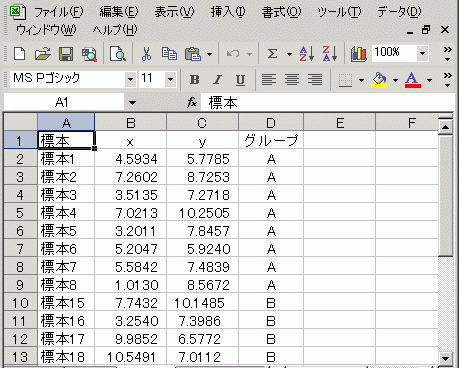The width and height of the screenshot is (459, 368).
Task: Toggle underline formatting button
Action: [x=240, y=80]
